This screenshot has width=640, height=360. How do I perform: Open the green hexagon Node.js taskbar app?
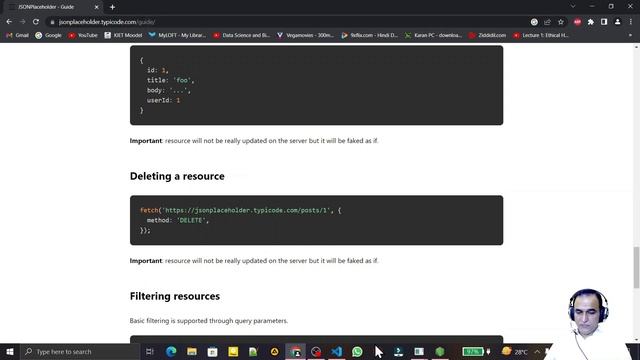(440, 351)
